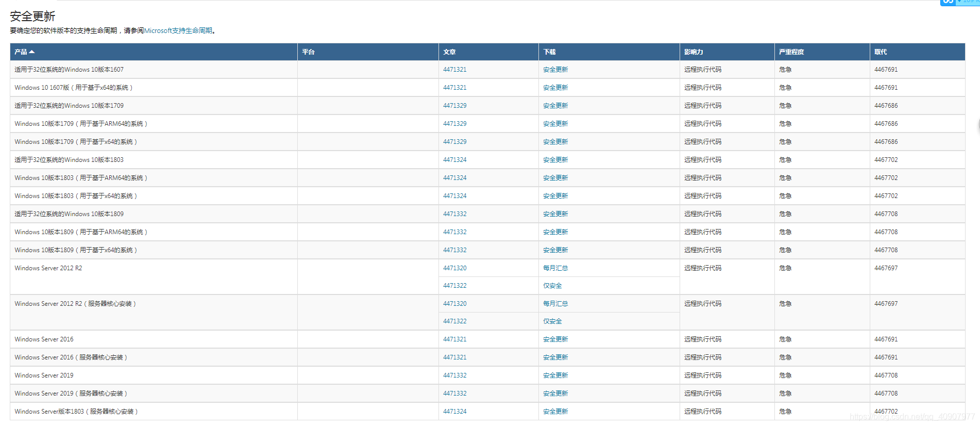Screen dimensions: 980x426
Task: Download 安全更新 for Server 2016 服务器核心安装
Action: pyautogui.click(x=555, y=357)
